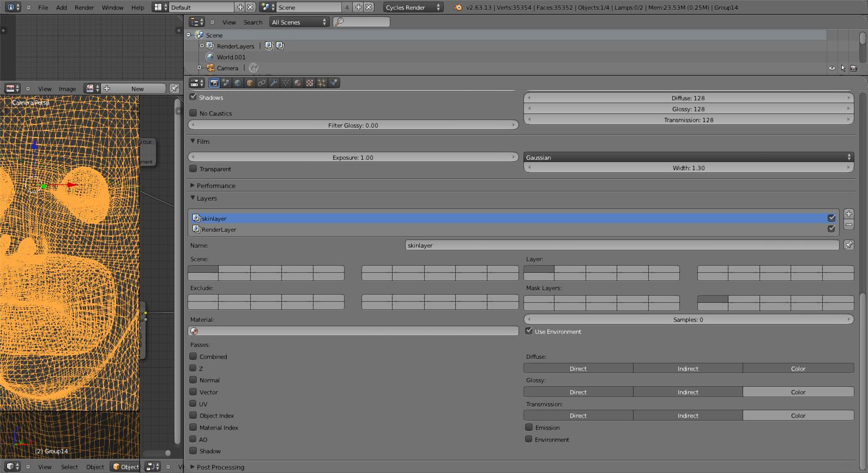
Task: Open the Render properties camera tab
Action: pos(214,83)
